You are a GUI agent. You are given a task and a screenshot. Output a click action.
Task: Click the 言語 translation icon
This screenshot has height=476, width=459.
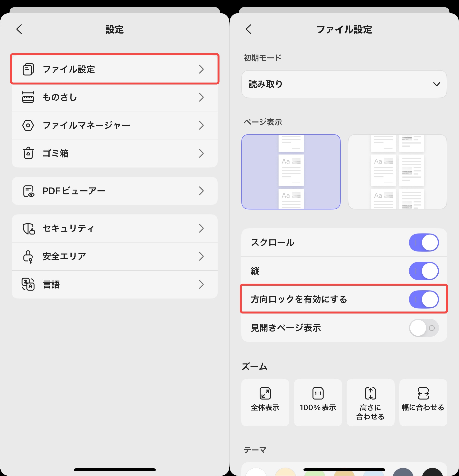28,284
